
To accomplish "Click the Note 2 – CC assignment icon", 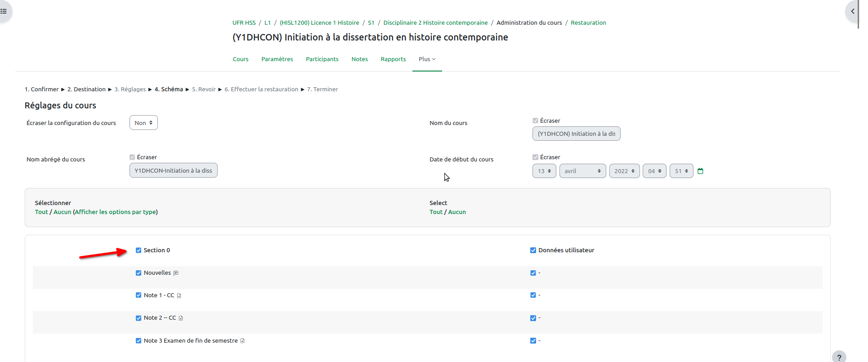I will pyautogui.click(x=181, y=318).
